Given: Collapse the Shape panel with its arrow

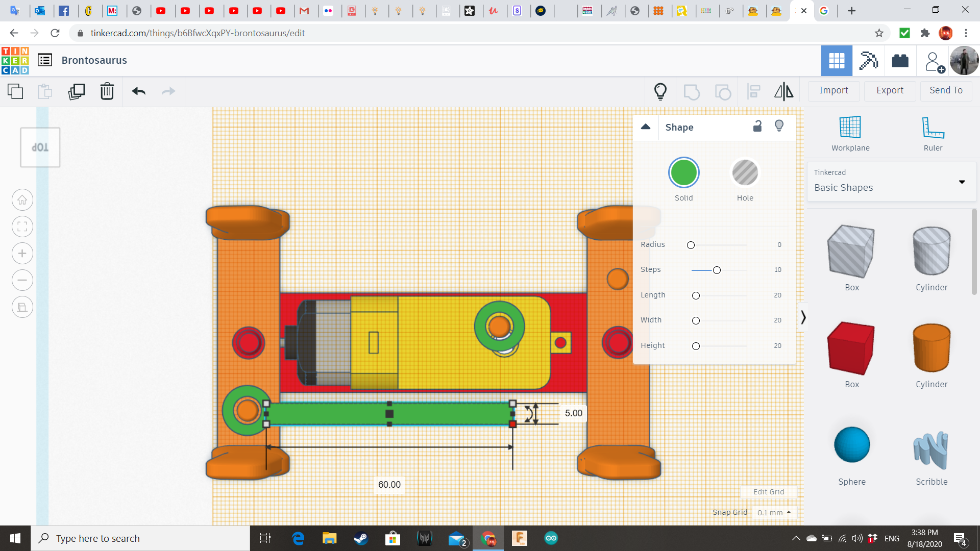Looking at the screenshot, I should click(646, 127).
